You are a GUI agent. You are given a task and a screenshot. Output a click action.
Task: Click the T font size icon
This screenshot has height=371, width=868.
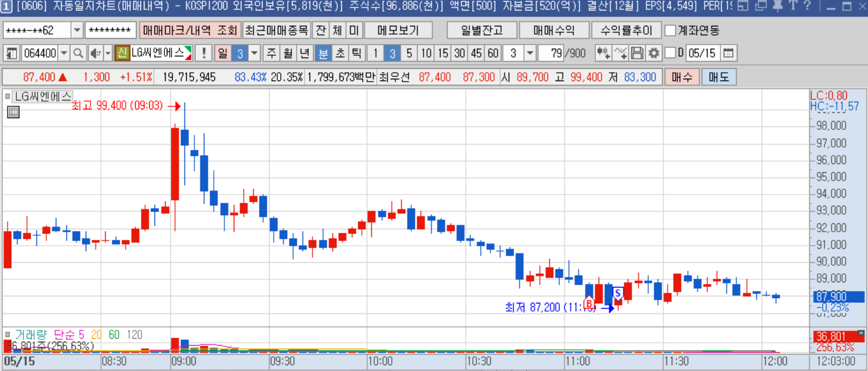tap(792, 6)
